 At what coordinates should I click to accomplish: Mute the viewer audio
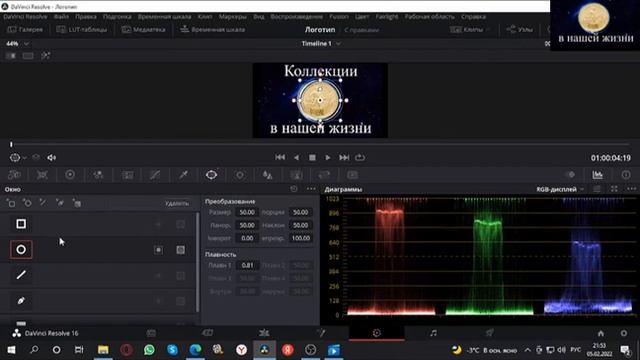point(51,158)
